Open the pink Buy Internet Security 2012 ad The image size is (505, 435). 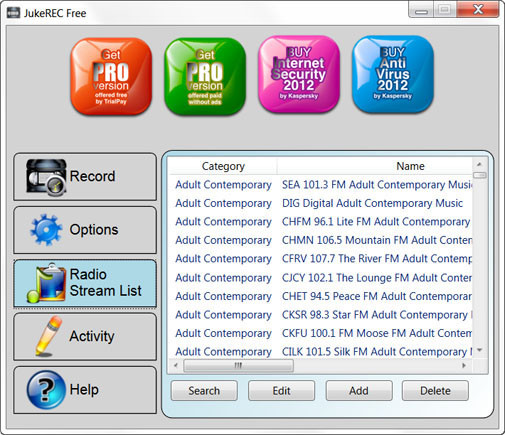[x=299, y=74]
